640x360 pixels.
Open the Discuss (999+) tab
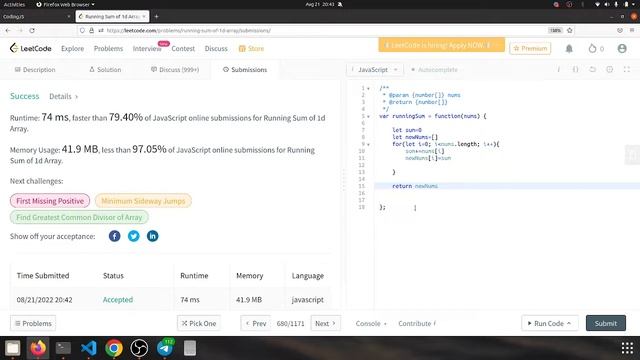pyautogui.click(x=175, y=69)
